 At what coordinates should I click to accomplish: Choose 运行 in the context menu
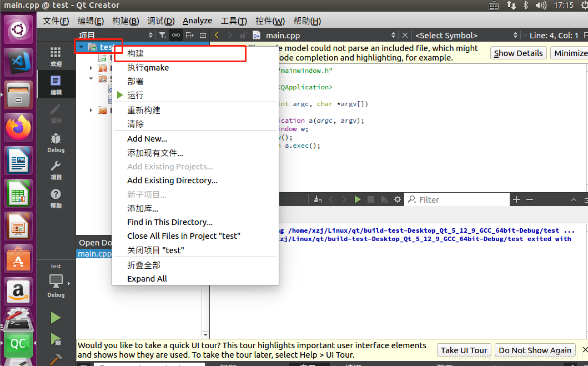tap(195, 96)
